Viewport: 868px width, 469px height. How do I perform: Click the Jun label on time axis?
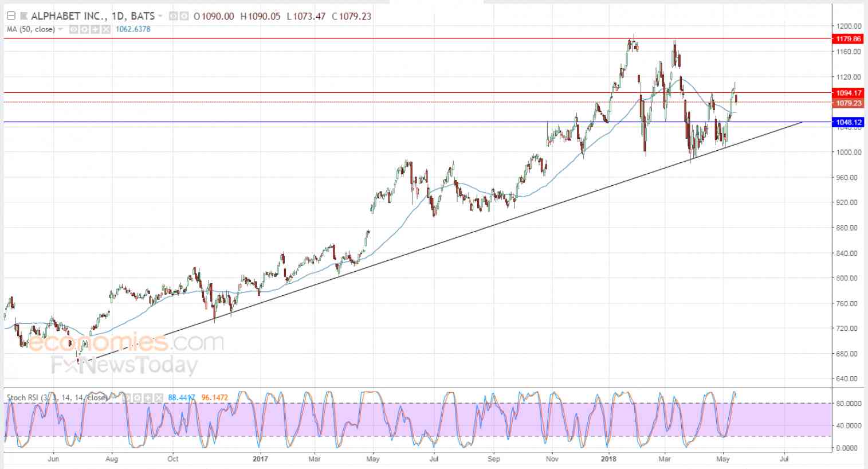(x=53, y=459)
